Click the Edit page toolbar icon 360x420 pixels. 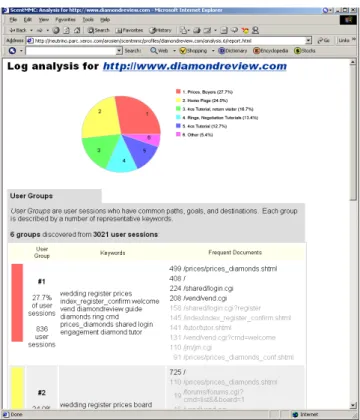click(207, 30)
